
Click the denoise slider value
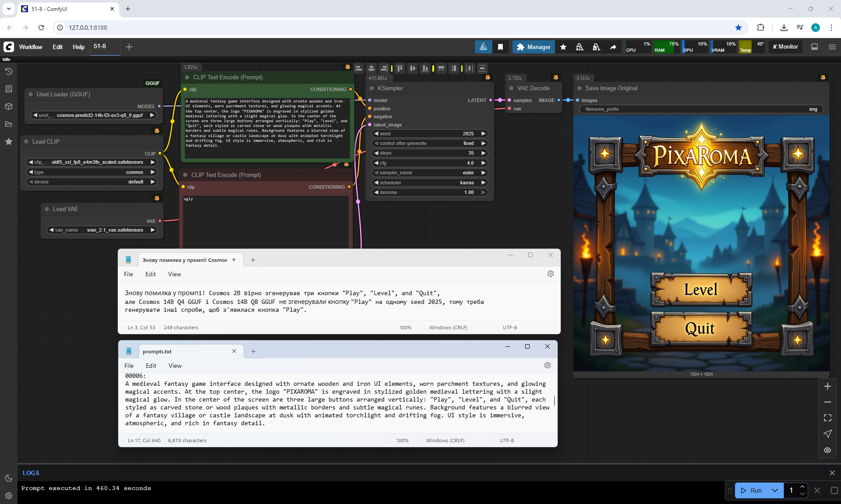coord(429,192)
